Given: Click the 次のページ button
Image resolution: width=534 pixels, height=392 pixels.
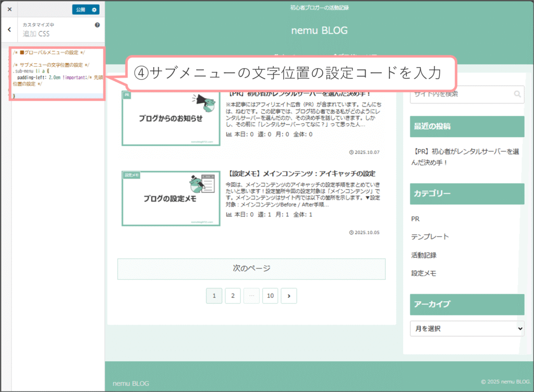Looking at the screenshot, I should (x=251, y=269).
